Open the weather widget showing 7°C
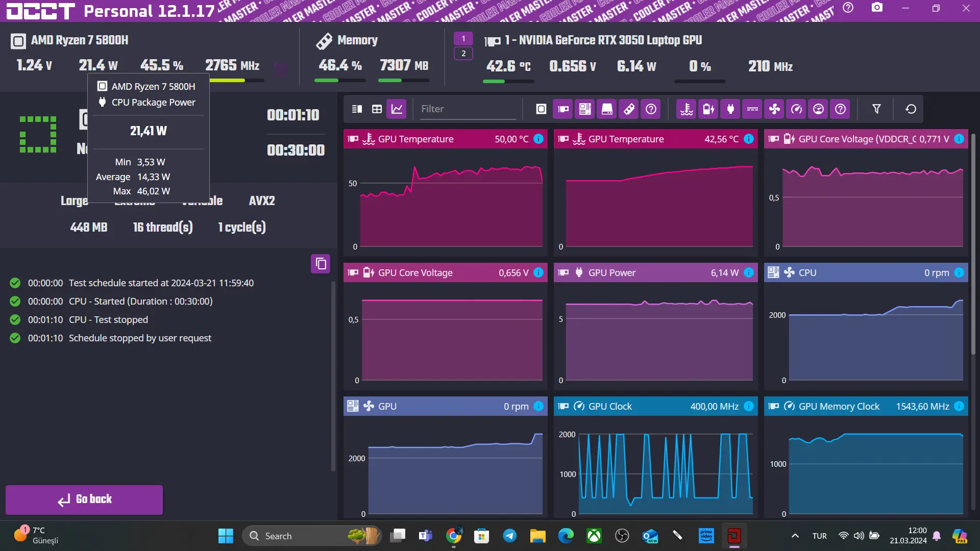The height and width of the screenshot is (551, 980). (36, 535)
